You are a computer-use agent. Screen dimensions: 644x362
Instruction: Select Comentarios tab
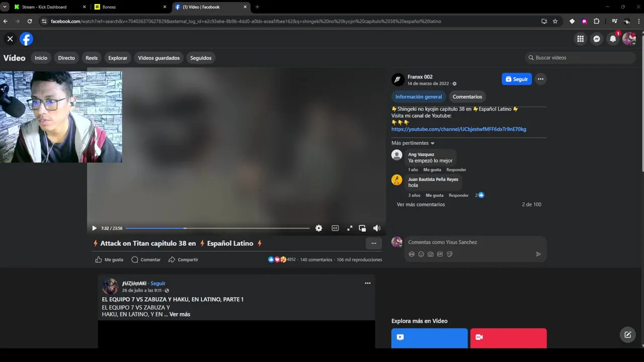tap(467, 97)
